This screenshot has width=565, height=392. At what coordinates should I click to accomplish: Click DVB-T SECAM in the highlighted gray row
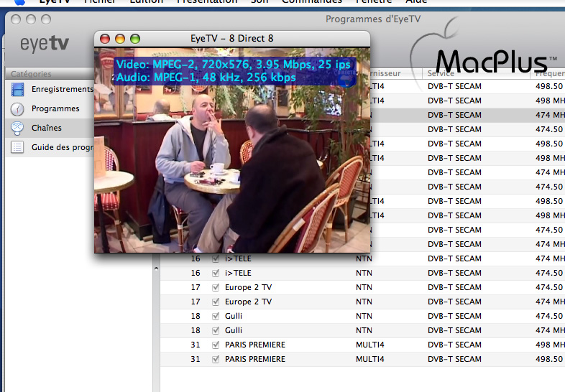point(454,115)
